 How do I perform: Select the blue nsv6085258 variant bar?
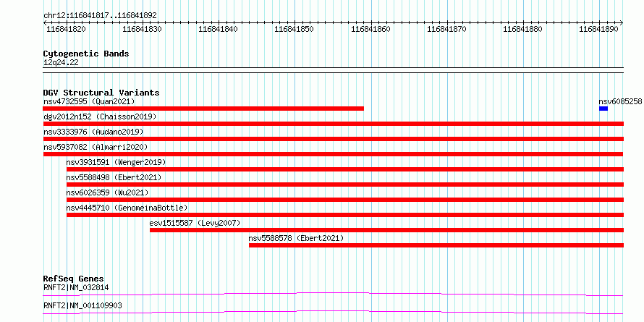(603, 109)
